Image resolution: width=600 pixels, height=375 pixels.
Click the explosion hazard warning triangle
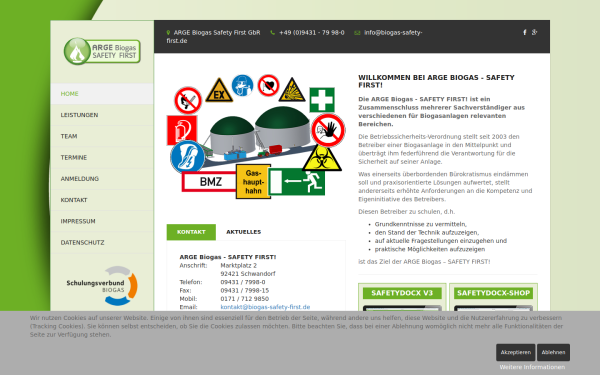(x=292, y=90)
